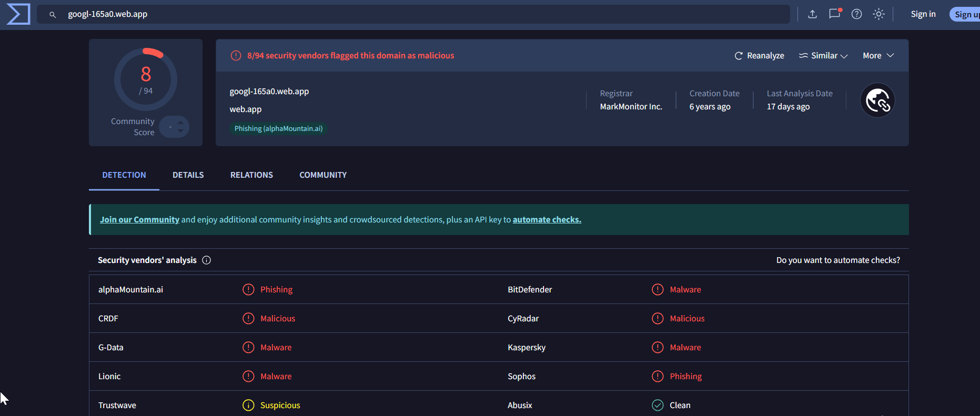980x416 pixels.
Task: Toggle the light theme sun icon
Action: 879,14
